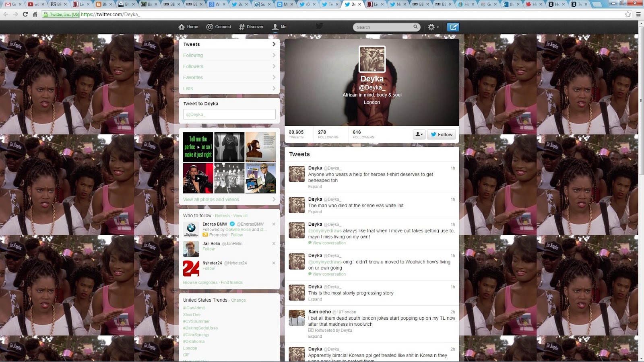This screenshot has height=362, width=644.
Task: Open the Followers list
Action: 229,66
